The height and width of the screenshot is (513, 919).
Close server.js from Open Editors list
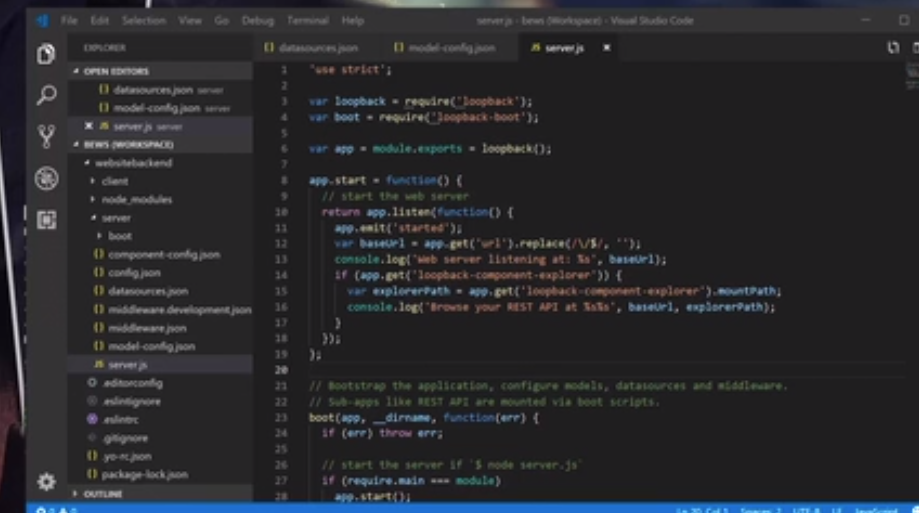coord(89,125)
